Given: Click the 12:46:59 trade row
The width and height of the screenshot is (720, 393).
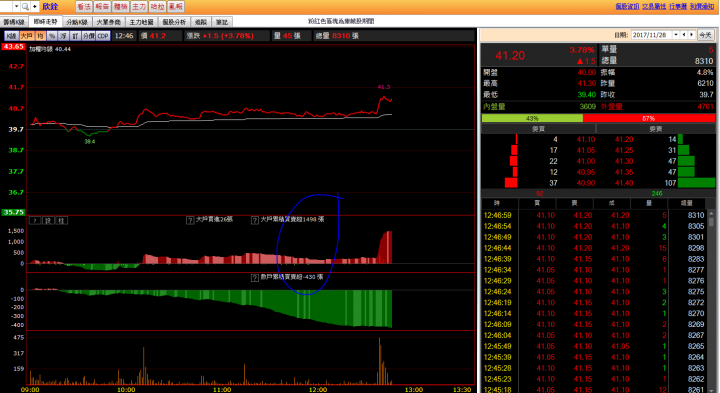Looking at the screenshot, I should [x=595, y=215].
